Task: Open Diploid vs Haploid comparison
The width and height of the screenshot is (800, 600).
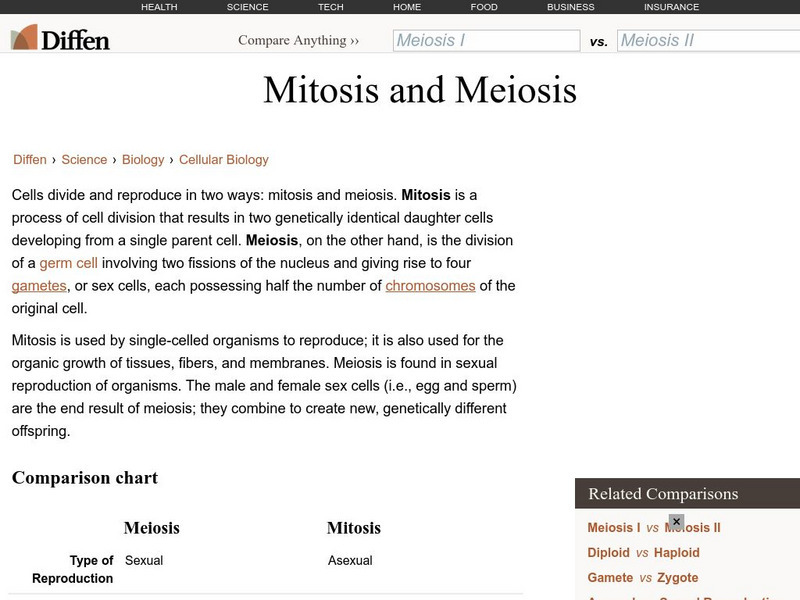Action: tap(643, 553)
